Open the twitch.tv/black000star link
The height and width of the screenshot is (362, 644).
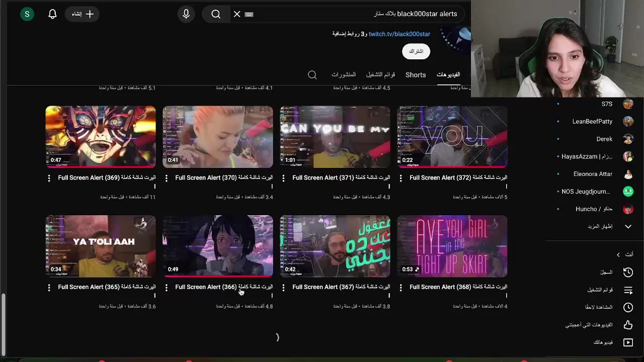tap(399, 34)
